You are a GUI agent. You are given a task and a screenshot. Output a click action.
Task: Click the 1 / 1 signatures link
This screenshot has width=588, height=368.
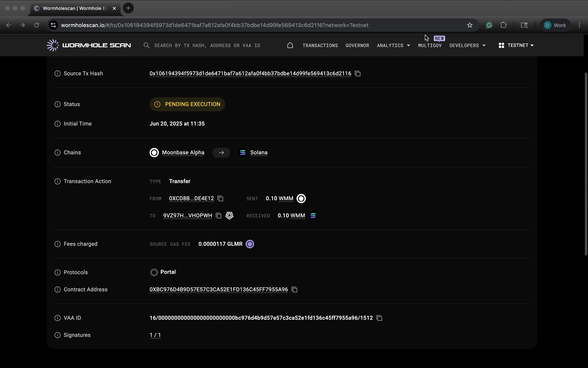(155, 335)
